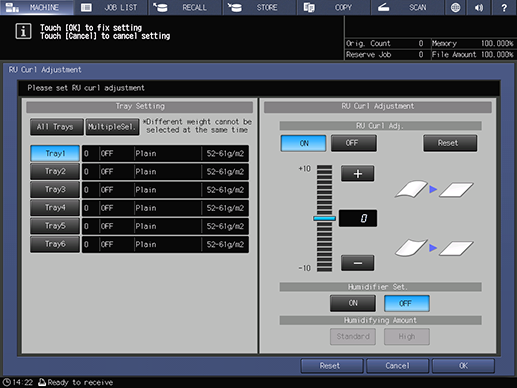Viewport: 517px width, 388px height.
Task: Confirm settings with the OK button
Action: tap(463, 366)
